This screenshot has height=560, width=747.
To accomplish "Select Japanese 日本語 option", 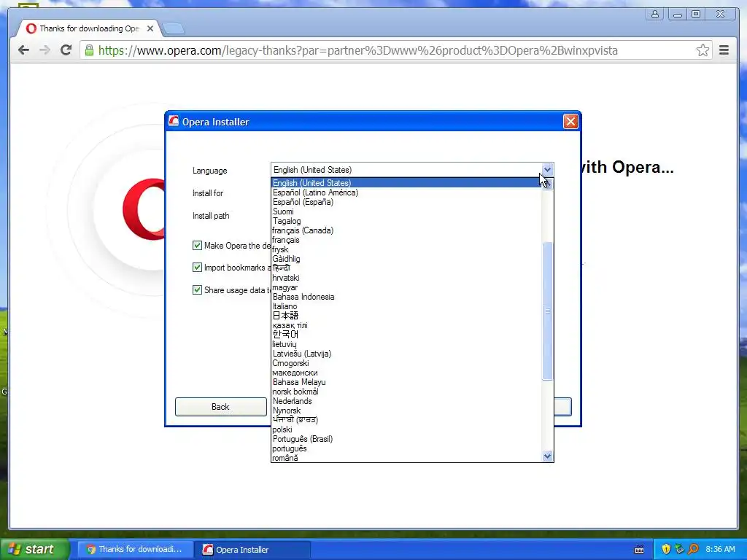I will [406, 316].
